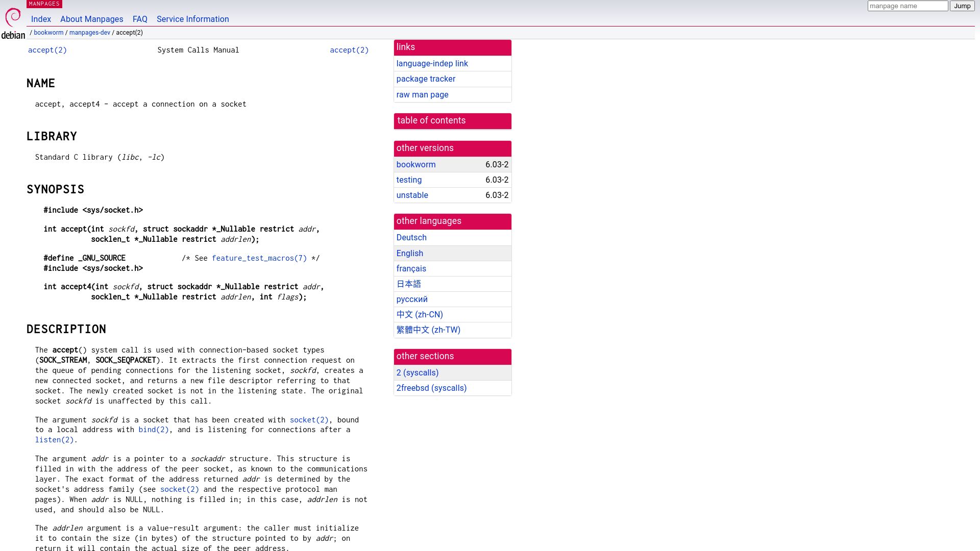Click 6.03-2 version in testing row

coord(497,180)
